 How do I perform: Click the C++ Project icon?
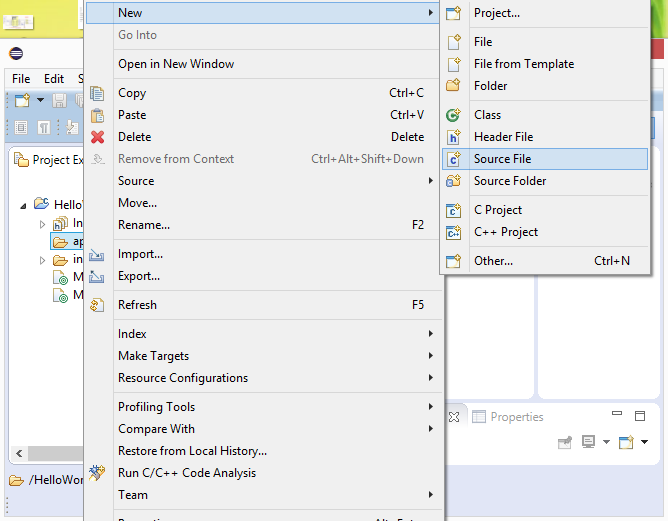click(x=454, y=232)
